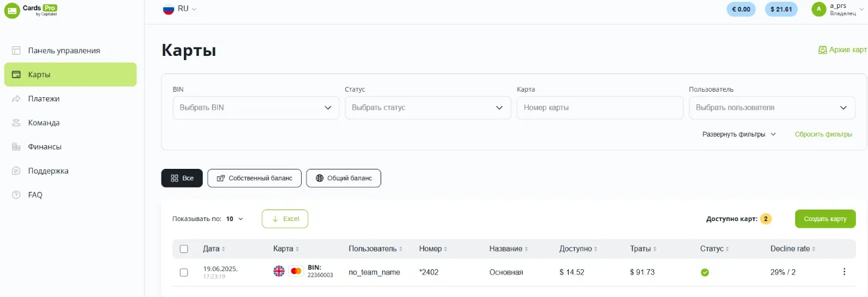868x297 pixels.
Task: Select the Все tab
Action: (x=182, y=178)
